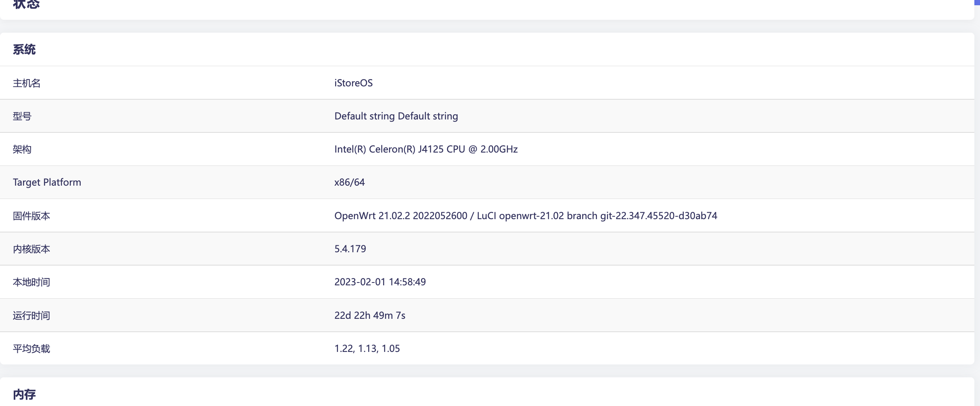Select the iStoreOS hostname value

click(x=353, y=83)
